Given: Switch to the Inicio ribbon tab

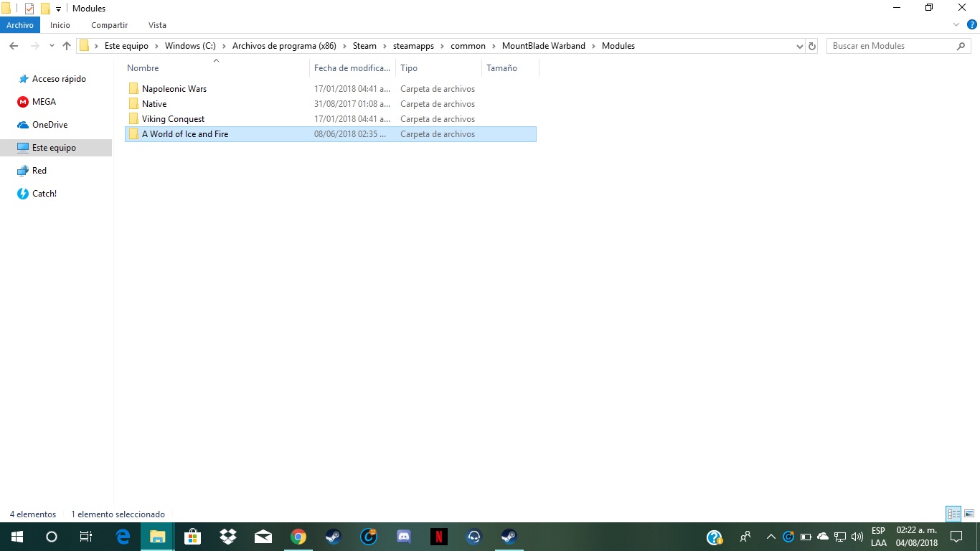Looking at the screenshot, I should [60, 25].
